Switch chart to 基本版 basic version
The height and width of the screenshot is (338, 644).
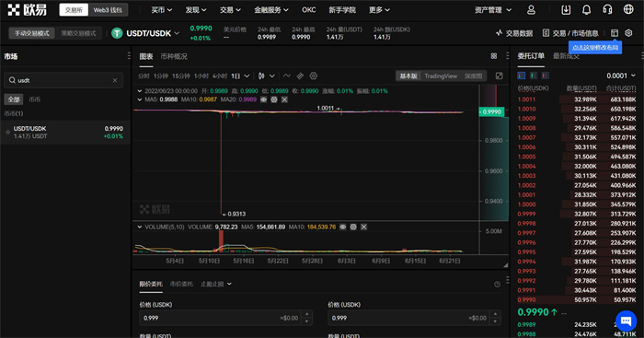[408, 76]
